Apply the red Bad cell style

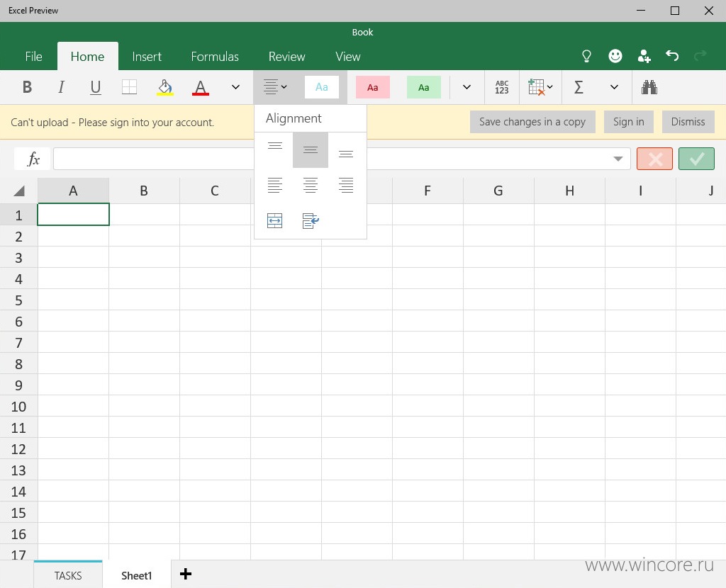click(x=373, y=87)
